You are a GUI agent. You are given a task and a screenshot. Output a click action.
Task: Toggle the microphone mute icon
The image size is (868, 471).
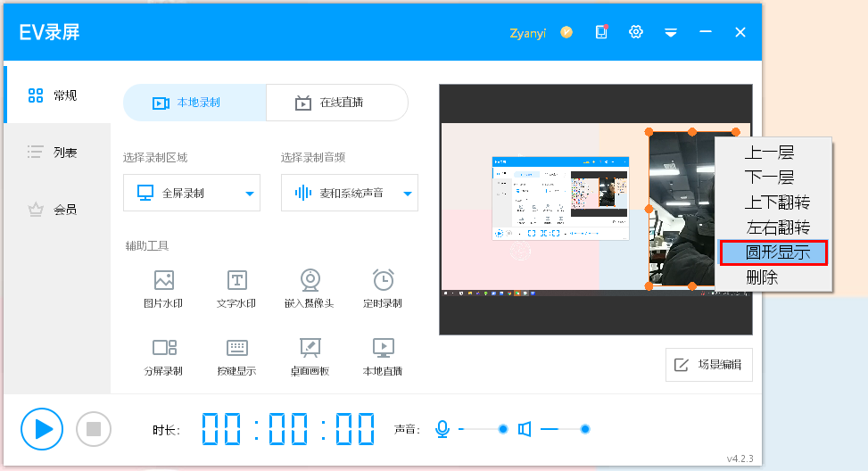pyautogui.click(x=442, y=430)
